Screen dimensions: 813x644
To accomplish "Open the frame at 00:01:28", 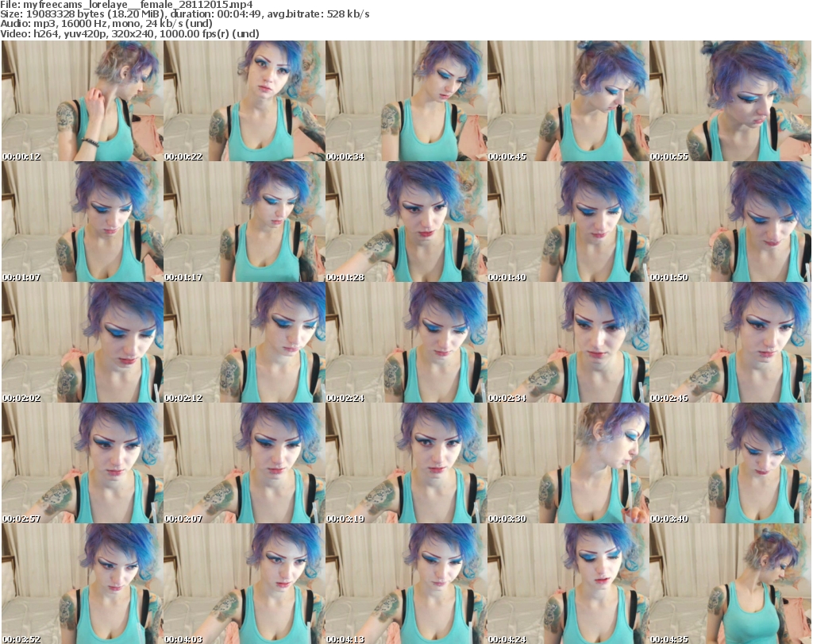I will point(406,222).
